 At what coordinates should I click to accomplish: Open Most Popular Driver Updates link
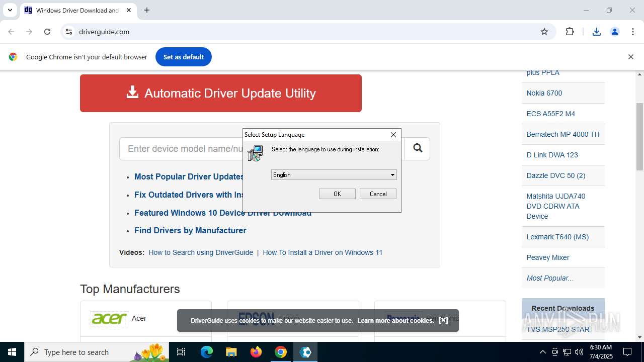189,177
